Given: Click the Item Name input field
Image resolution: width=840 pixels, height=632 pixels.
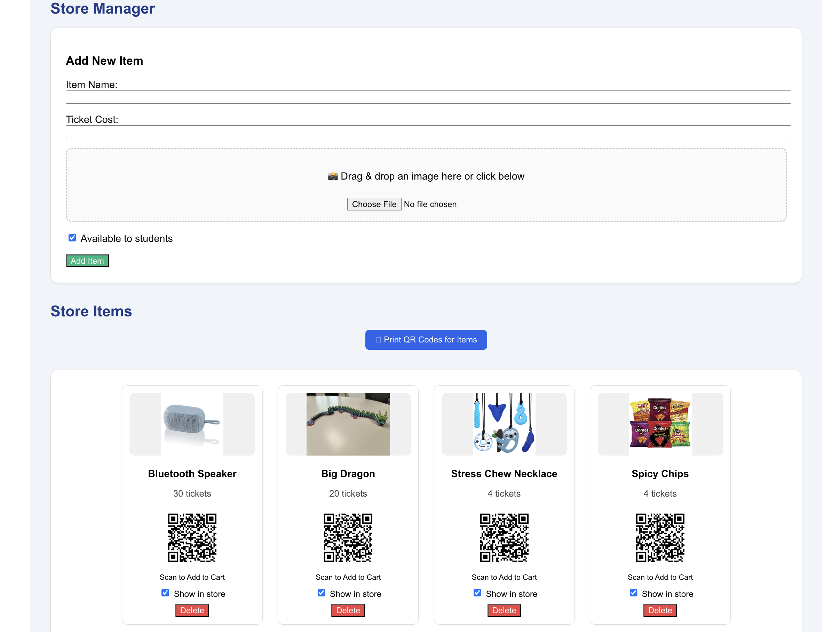Looking at the screenshot, I should click(x=428, y=97).
